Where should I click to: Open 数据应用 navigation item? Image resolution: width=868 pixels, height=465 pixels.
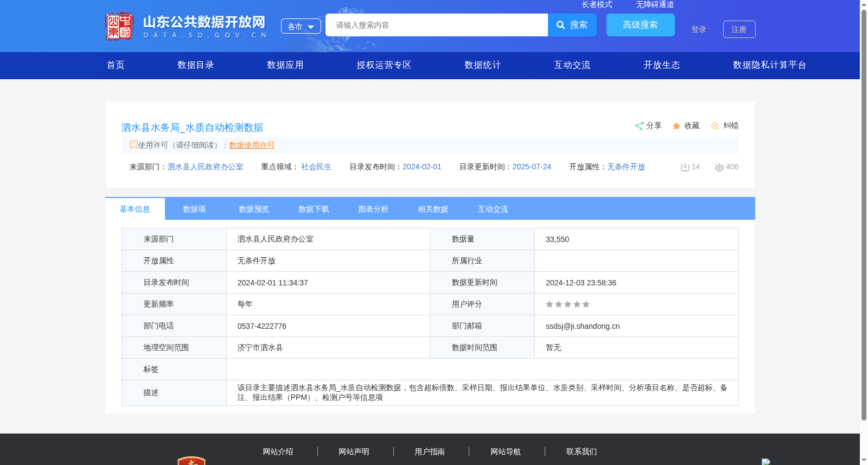(285, 65)
